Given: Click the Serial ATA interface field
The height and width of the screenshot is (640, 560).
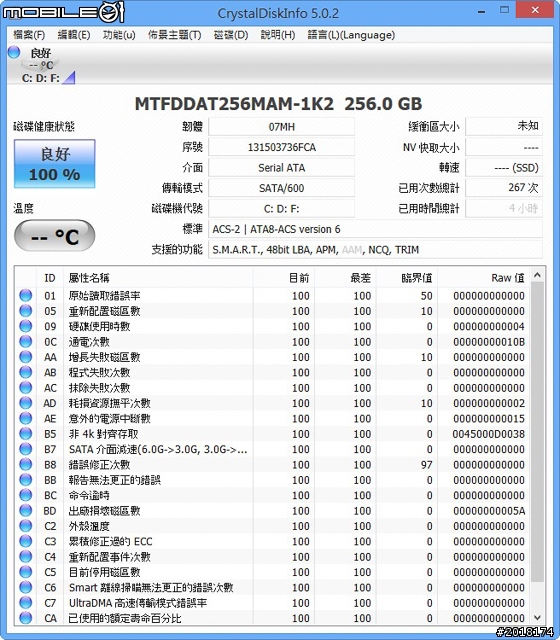Looking at the screenshot, I should click(x=282, y=168).
